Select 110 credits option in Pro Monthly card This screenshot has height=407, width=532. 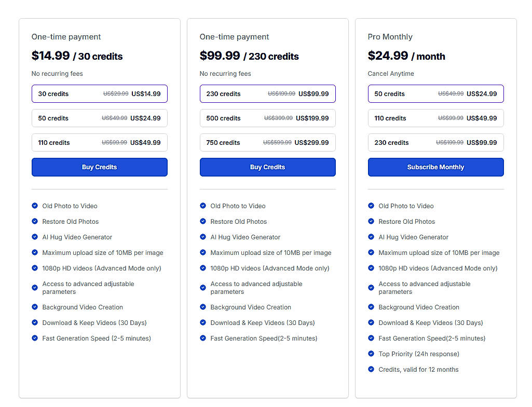pos(435,118)
